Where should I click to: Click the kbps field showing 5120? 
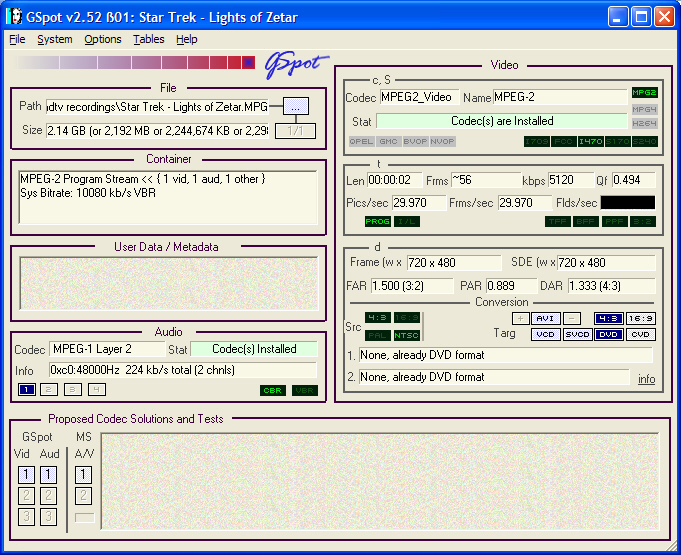570,180
